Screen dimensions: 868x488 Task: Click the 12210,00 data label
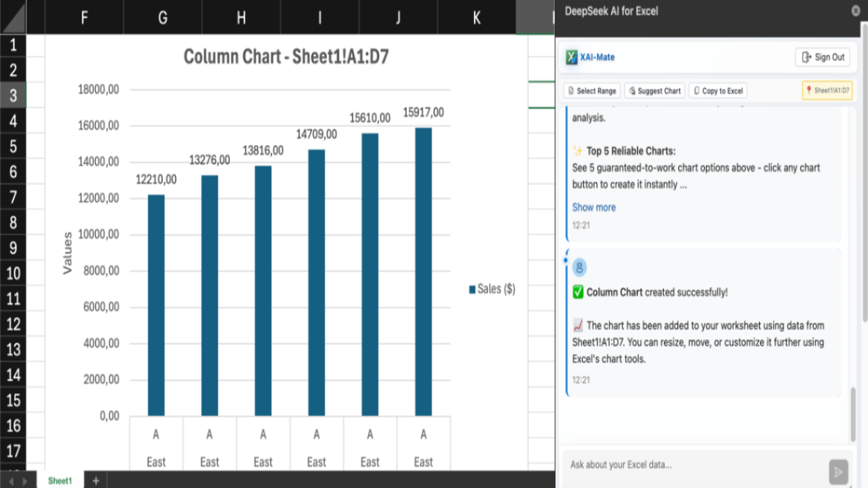[x=156, y=180]
